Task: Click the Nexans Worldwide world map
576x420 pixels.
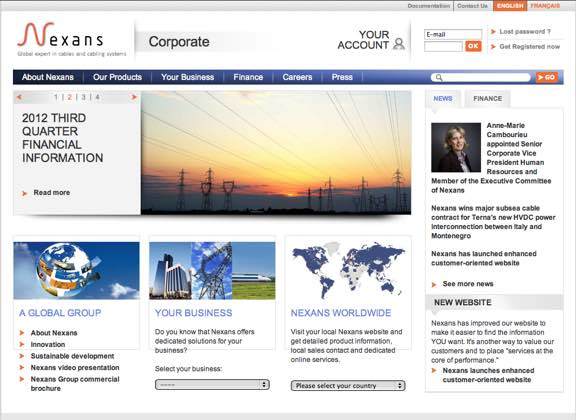Action: tap(348, 270)
